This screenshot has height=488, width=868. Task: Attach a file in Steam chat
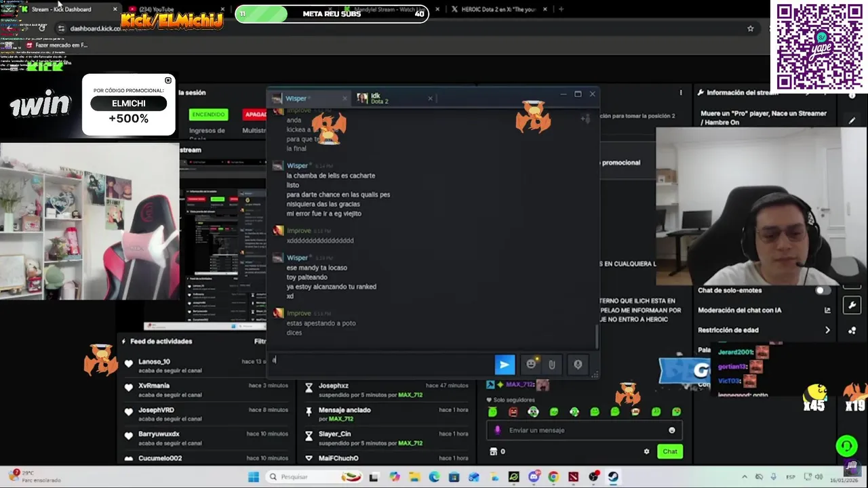[x=552, y=365]
